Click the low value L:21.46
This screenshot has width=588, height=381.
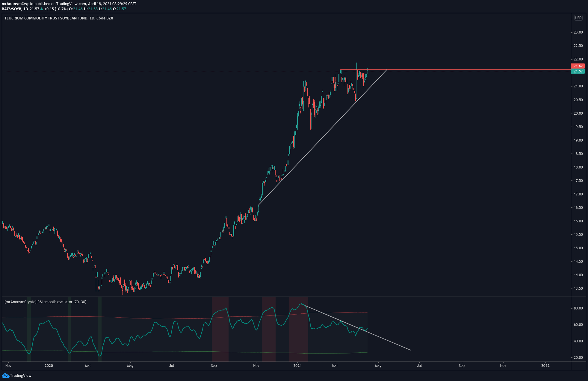pos(105,9)
